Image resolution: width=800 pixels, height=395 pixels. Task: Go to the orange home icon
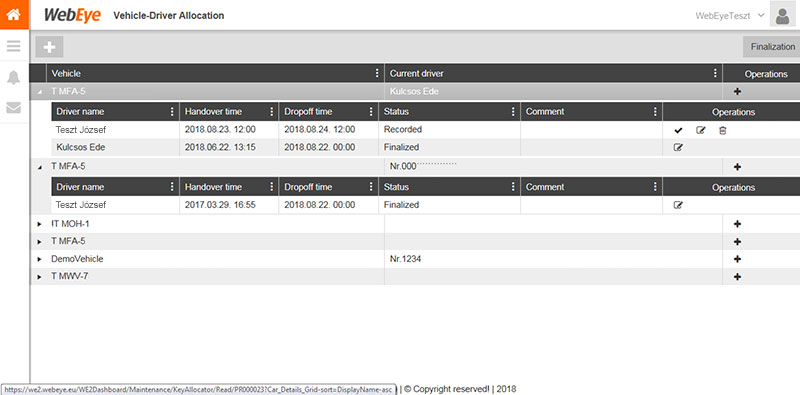14,14
